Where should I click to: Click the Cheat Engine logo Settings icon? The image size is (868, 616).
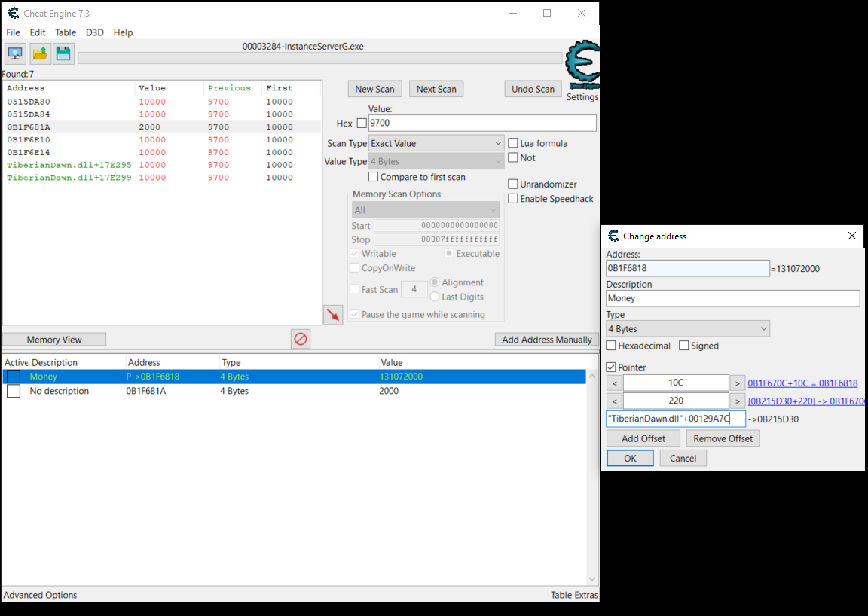(582, 65)
